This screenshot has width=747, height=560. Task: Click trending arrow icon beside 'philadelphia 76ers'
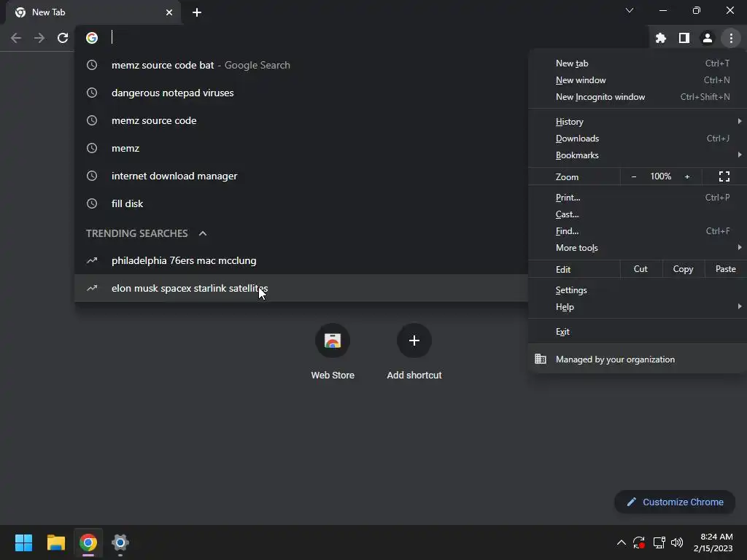pyautogui.click(x=92, y=260)
